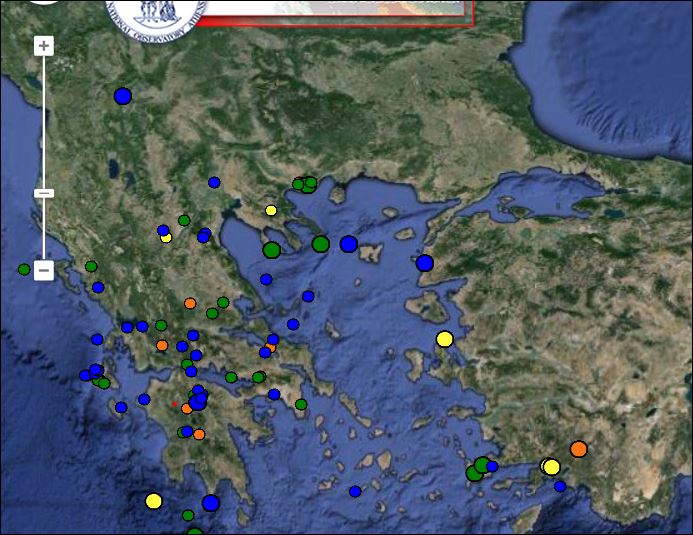The image size is (693, 535).
Task: Zoom in with the plus button
Action: click(x=44, y=46)
